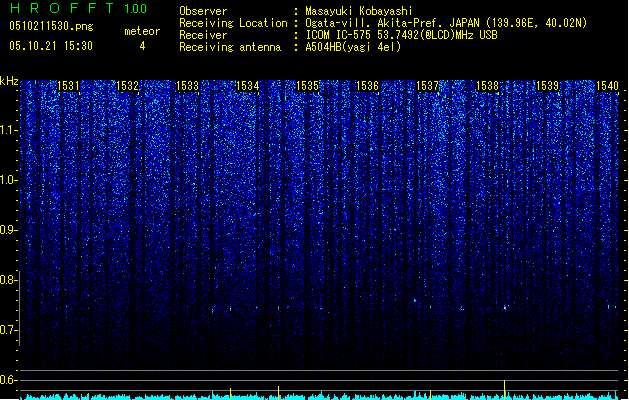Screen dimensions: 629x400
Task: Click the 1538 time marker
Action: [x=487, y=86]
